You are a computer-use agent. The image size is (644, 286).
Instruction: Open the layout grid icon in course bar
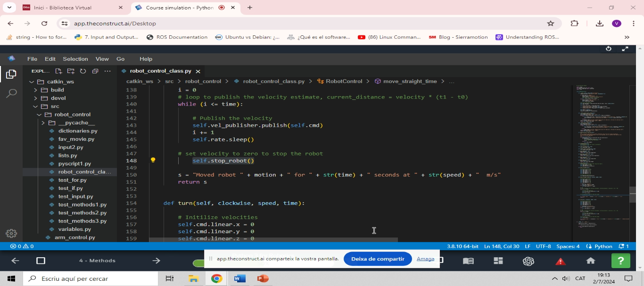coord(498,261)
